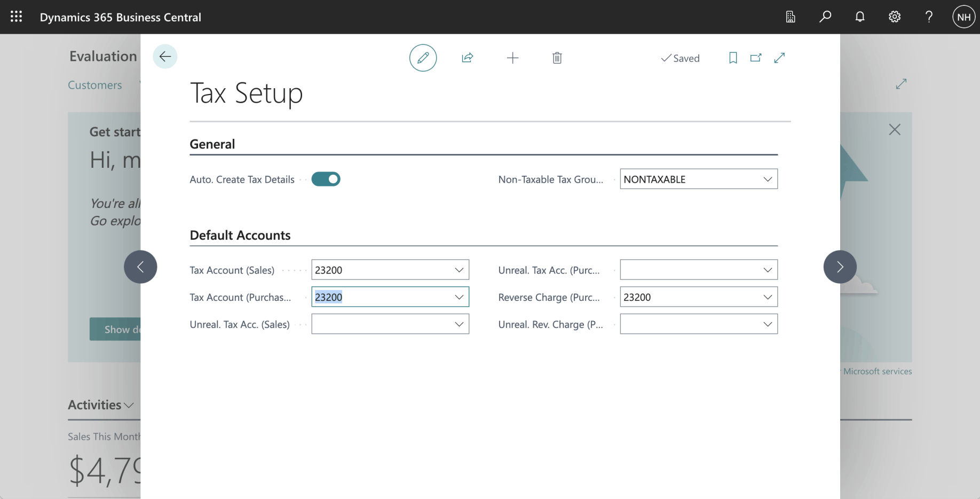Open notifications bell
Image resolution: width=980 pixels, height=499 pixels.
[x=859, y=17]
